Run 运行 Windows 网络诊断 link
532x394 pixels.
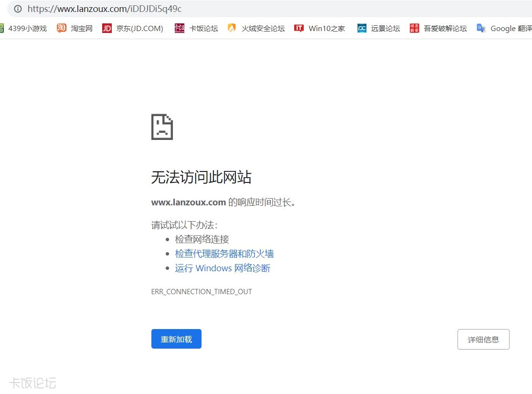(x=223, y=268)
